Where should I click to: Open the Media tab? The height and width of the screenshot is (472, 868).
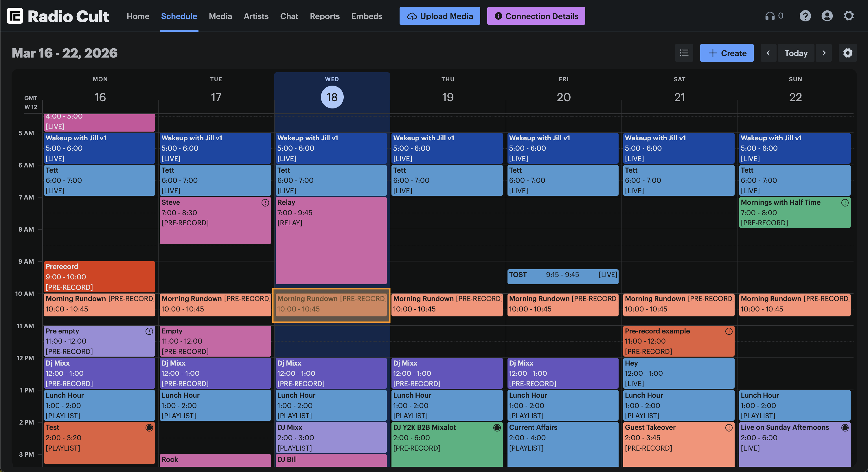click(x=220, y=16)
